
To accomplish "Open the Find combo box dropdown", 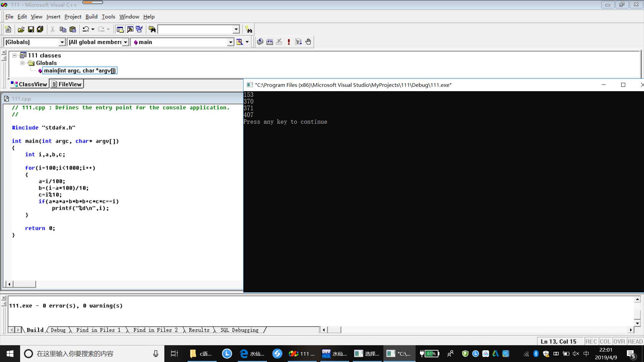I will pyautogui.click(x=236, y=29).
